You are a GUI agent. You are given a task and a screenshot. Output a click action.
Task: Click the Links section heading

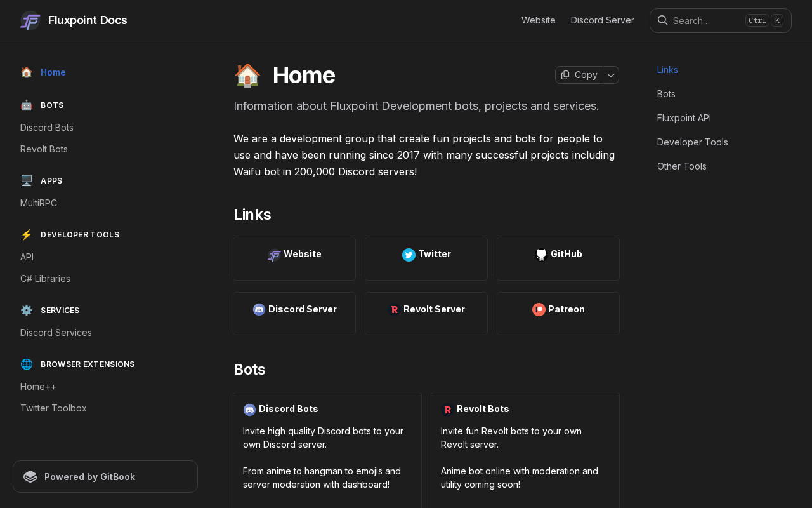click(252, 215)
